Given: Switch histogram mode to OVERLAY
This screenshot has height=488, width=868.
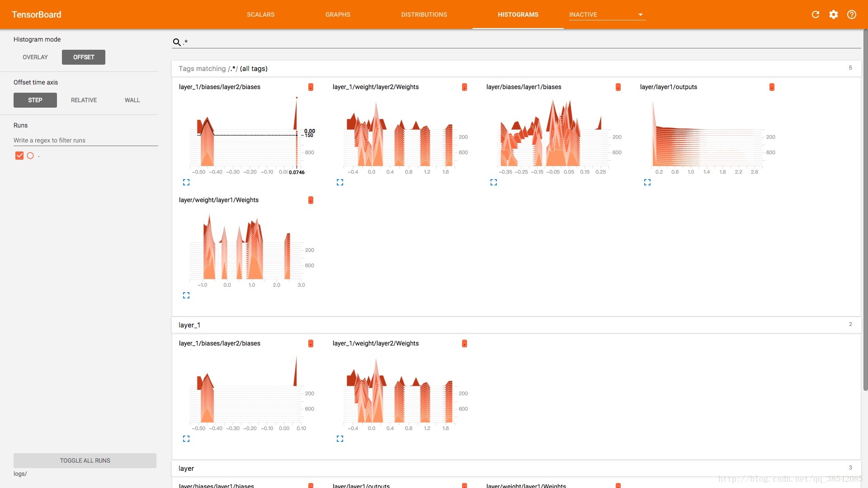Looking at the screenshot, I should coord(35,57).
